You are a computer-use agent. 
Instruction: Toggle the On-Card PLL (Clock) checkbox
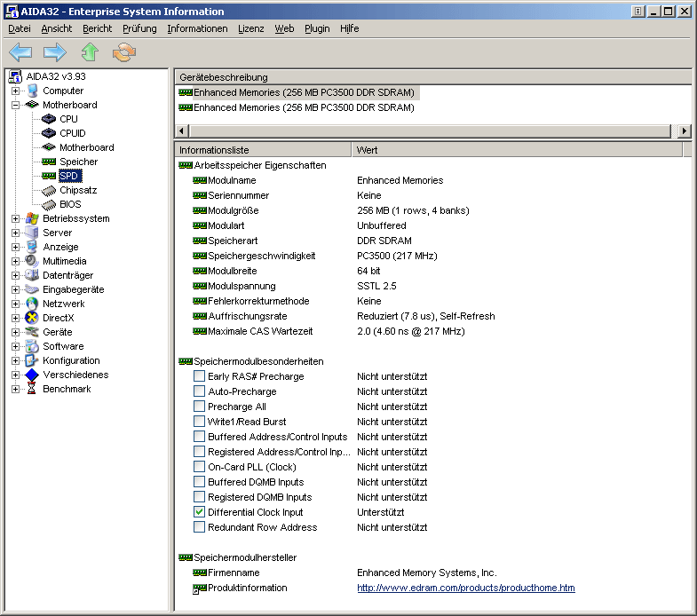tap(199, 467)
